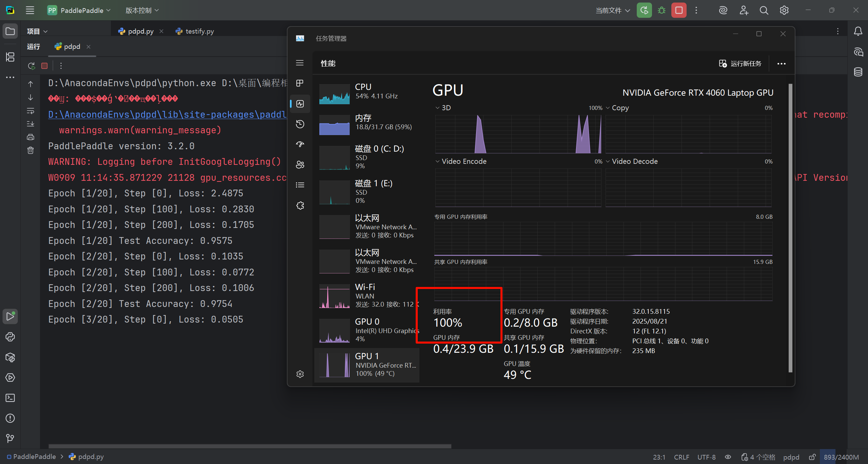Toggle Task Manager hamburger navigation menu
This screenshot has width=868, height=464.
(300, 63)
